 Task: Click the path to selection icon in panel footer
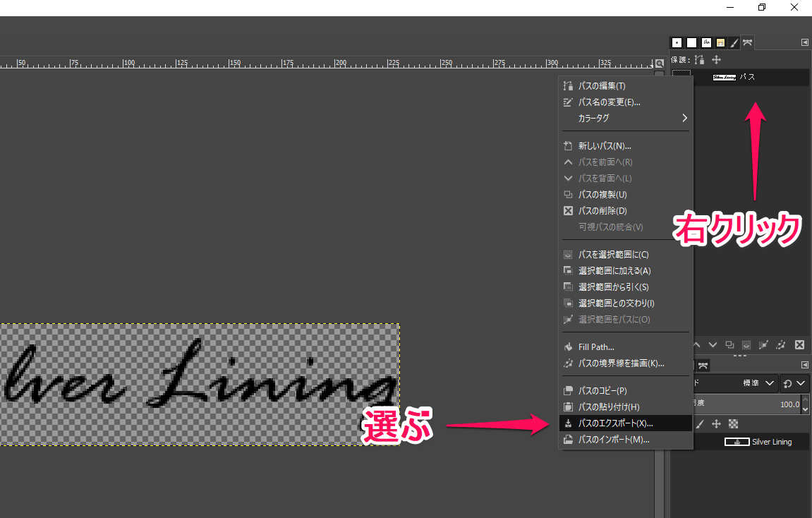tap(746, 345)
